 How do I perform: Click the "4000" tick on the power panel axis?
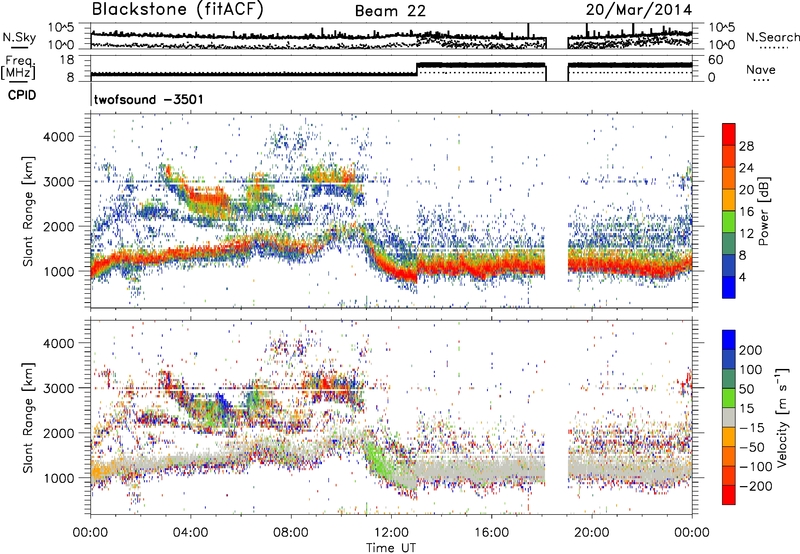tap(59, 137)
